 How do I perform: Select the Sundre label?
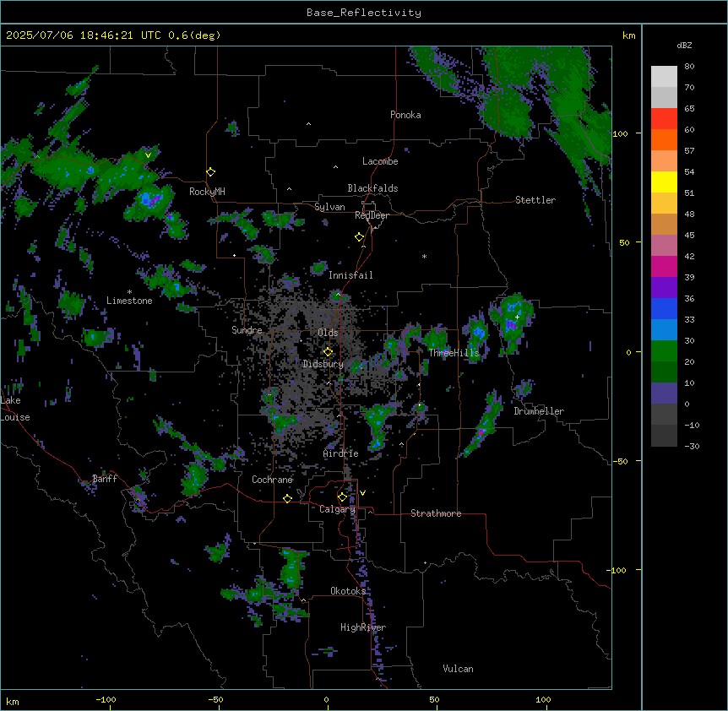click(x=247, y=330)
